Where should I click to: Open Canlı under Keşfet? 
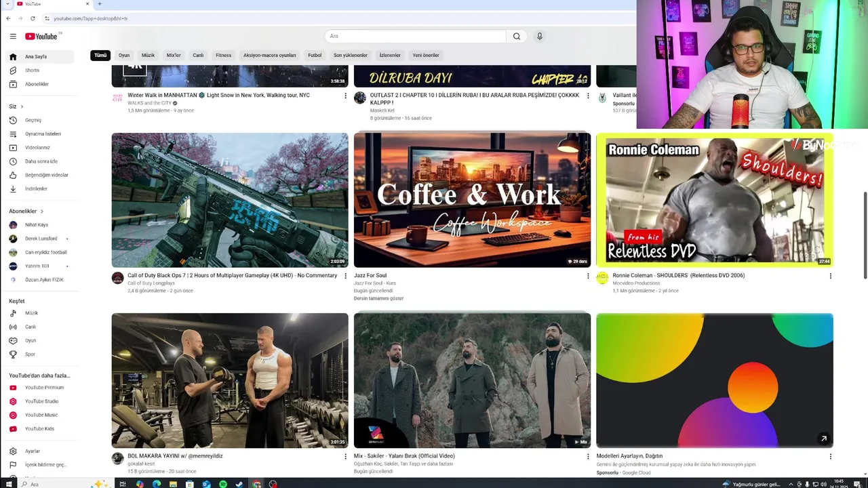click(41, 327)
